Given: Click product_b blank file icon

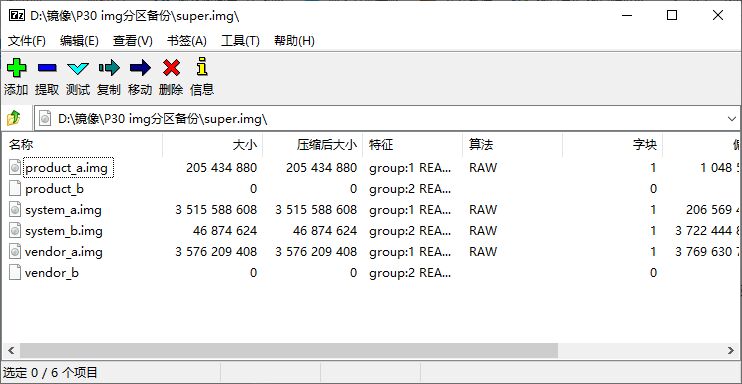Looking at the screenshot, I should [15, 188].
